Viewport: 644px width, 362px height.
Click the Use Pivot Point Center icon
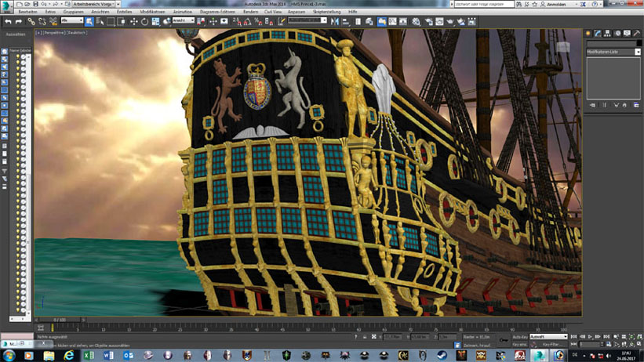tap(201, 21)
